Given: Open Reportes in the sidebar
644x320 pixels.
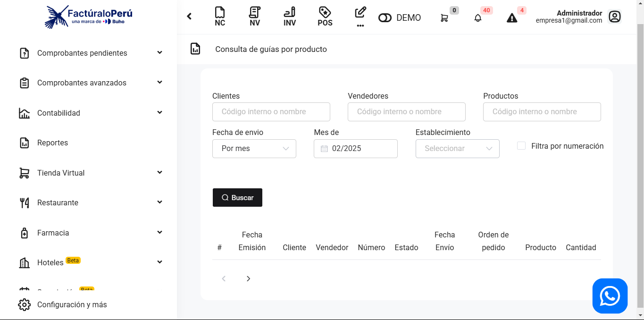Looking at the screenshot, I should [53, 143].
